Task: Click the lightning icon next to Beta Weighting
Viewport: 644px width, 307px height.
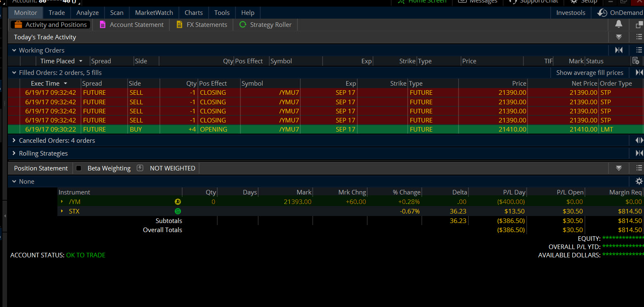Action: click(x=140, y=168)
